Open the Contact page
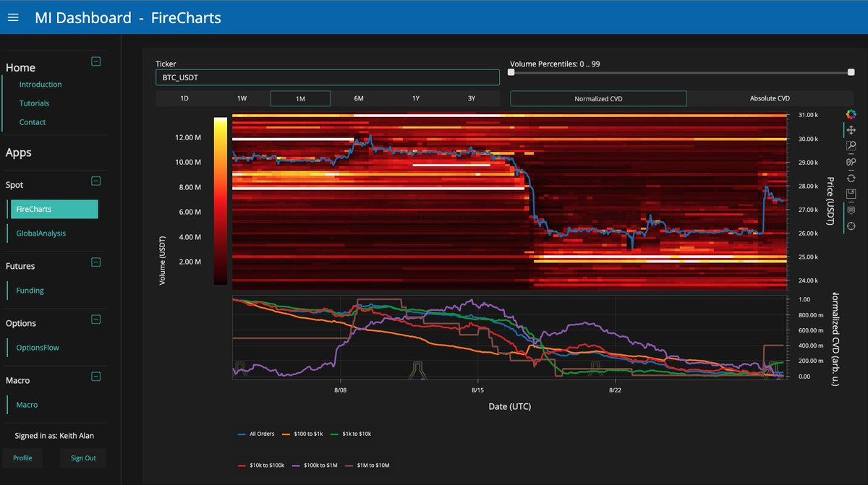Viewport: 868px width, 485px height. click(x=33, y=122)
